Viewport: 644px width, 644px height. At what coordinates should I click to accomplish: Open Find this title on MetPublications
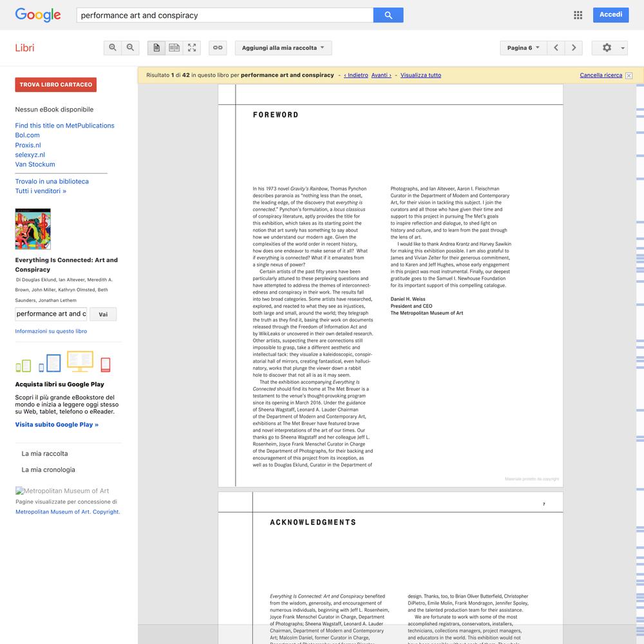[64, 126]
